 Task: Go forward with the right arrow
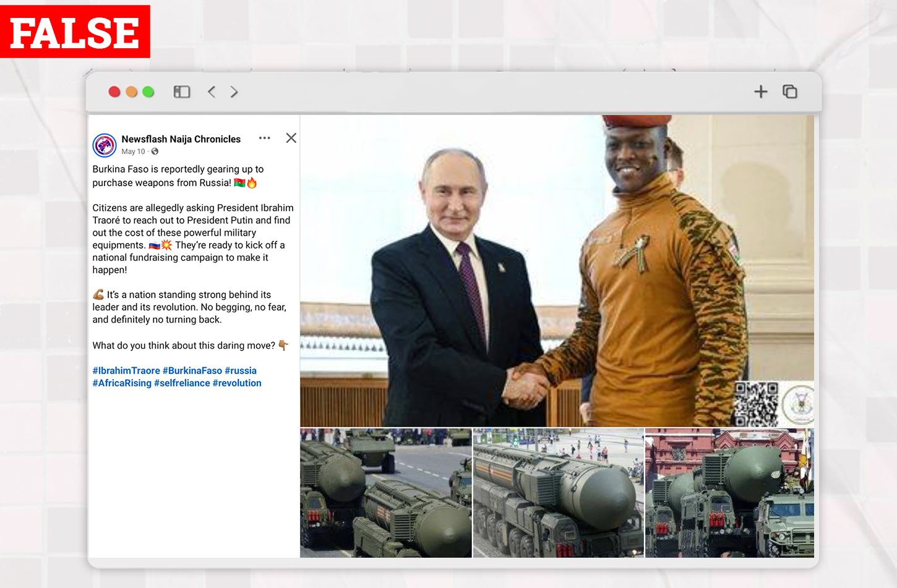point(234,92)
